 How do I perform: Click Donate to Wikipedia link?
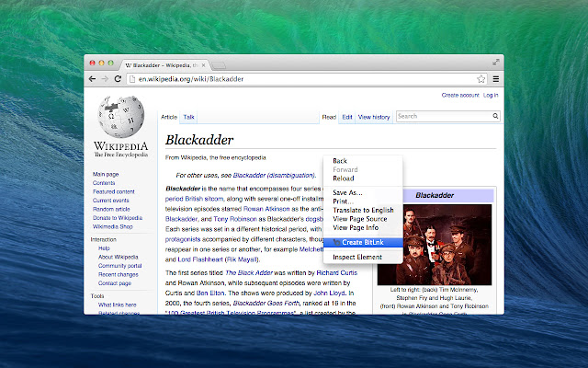coord(118,218)
